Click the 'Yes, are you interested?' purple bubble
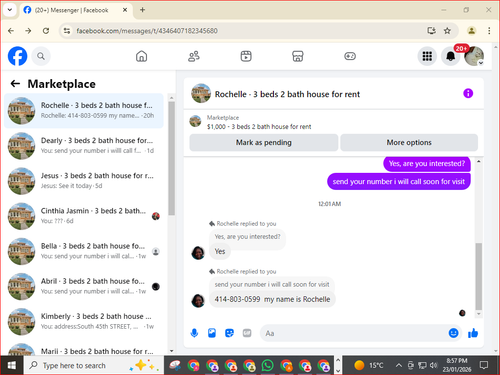 coord(427,164)
